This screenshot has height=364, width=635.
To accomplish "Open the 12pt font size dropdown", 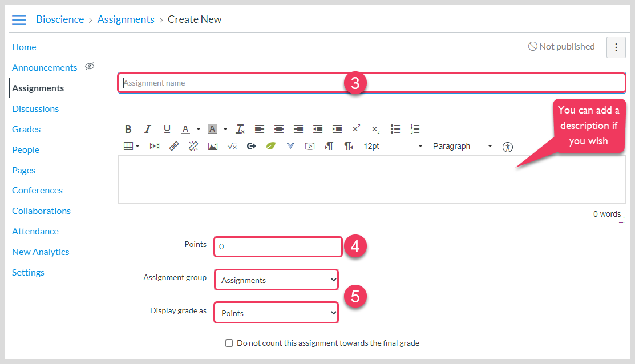I will pyautogui.click(x=393, y=146).
